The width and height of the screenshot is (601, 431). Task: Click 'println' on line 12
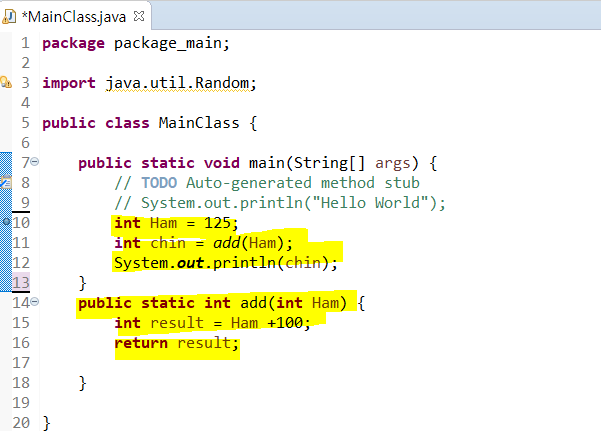tap(244, 263)
